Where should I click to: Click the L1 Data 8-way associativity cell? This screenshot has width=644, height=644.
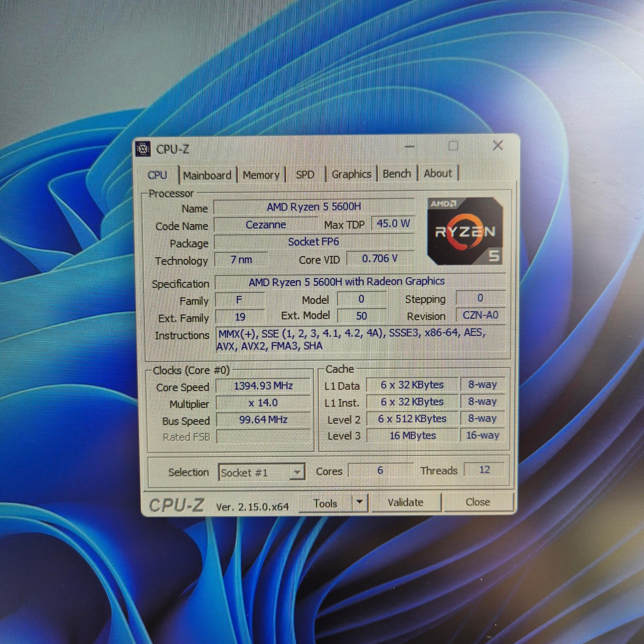(483, 384)
